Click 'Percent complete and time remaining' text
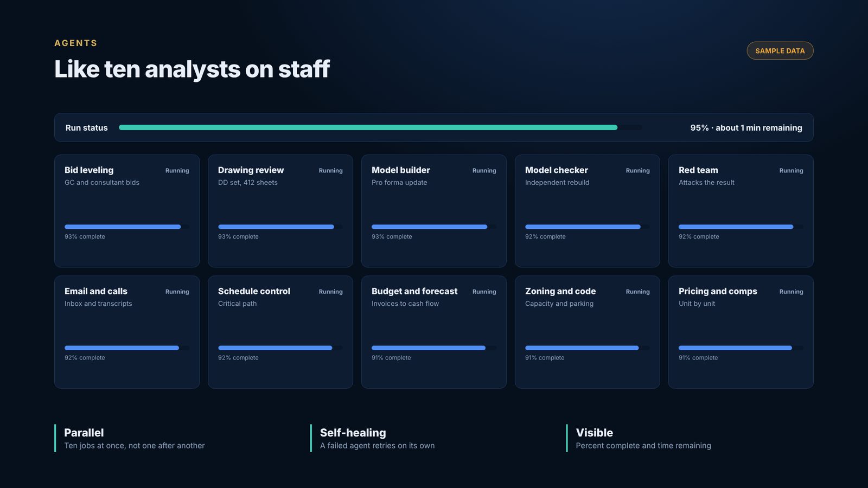Screen dimensions: 868x488 pyautogui.click(x=643, y=446)
